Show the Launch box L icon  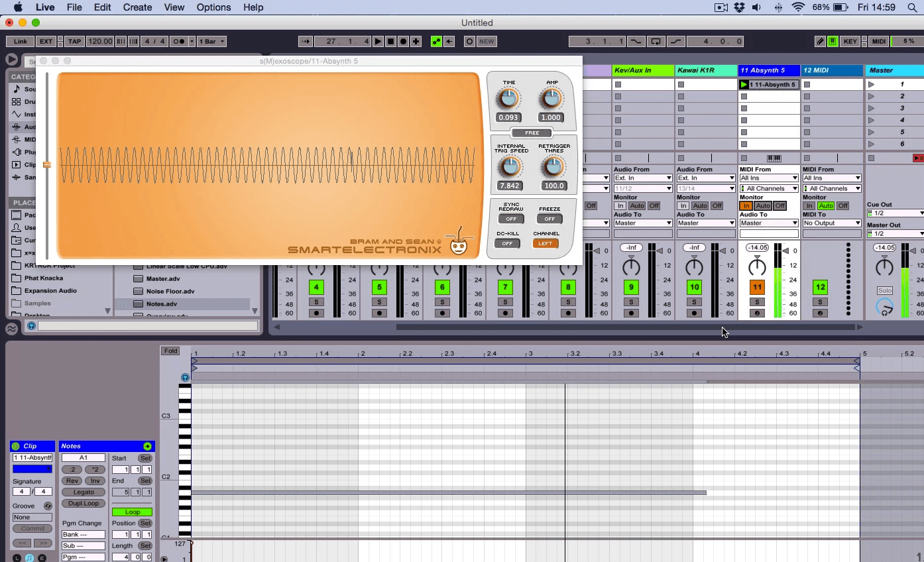pyautogui.click(x=17, y=558)
